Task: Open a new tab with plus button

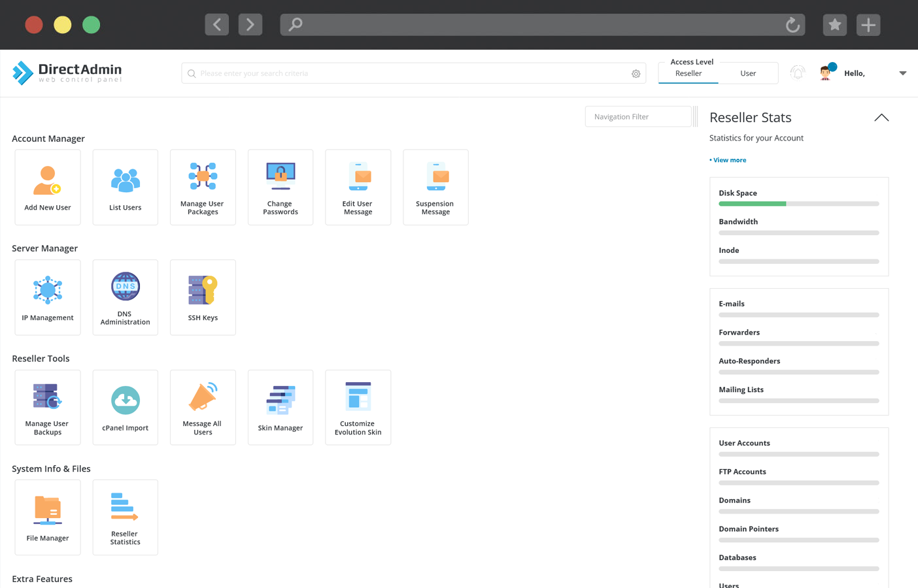Action: coord(868,25)
